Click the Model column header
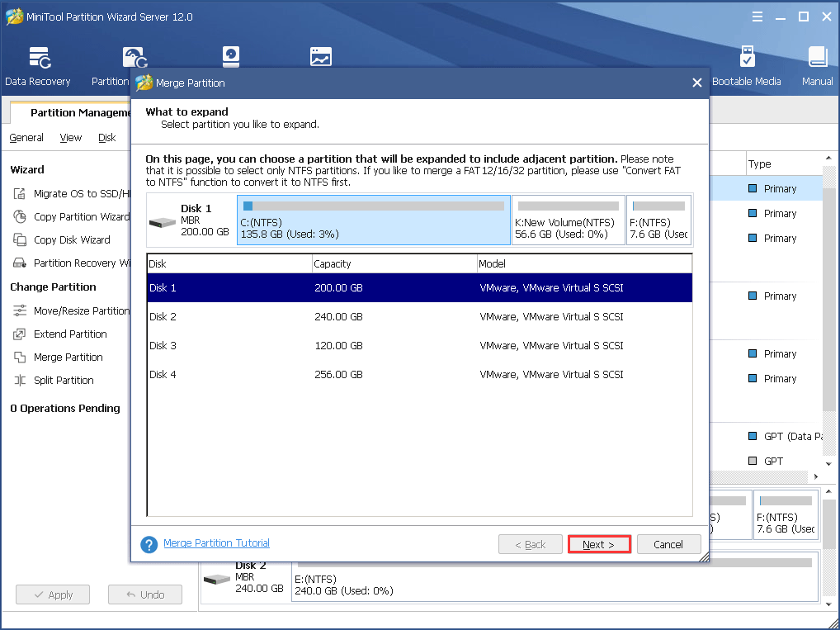The image size is (840, 630). [x=584, y=263]
